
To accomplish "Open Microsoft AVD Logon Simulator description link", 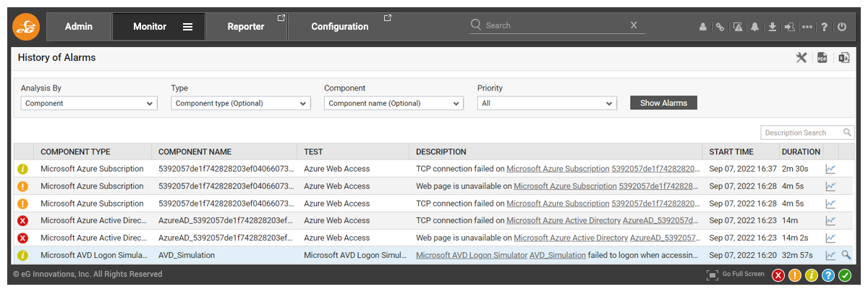I will click(x=471, y=256).
